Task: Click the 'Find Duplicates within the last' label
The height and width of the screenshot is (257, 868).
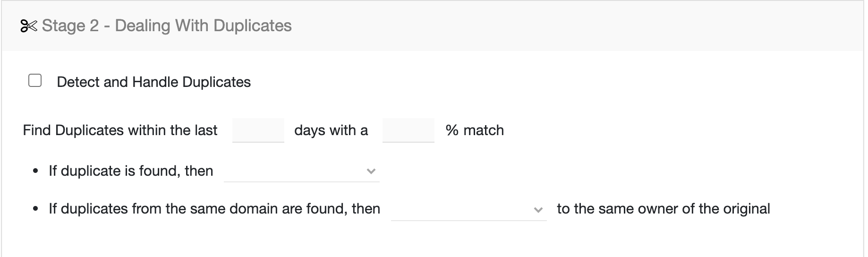Action: [120, 130]
